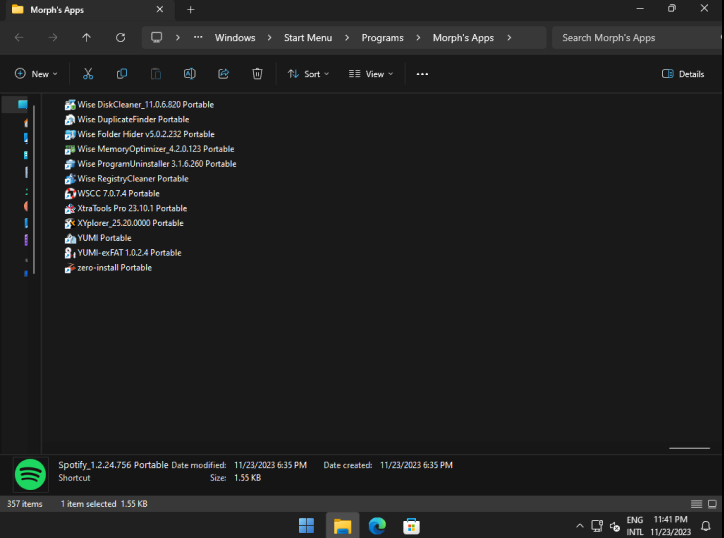Viewport: 724px width, 538px height.
Task: Close the Morph's Apps tab
Action: tap(160, 10)
